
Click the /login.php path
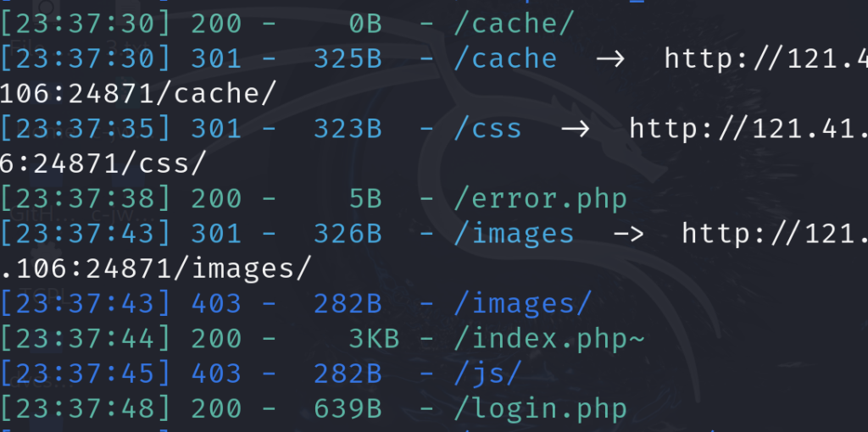(540, 409)
